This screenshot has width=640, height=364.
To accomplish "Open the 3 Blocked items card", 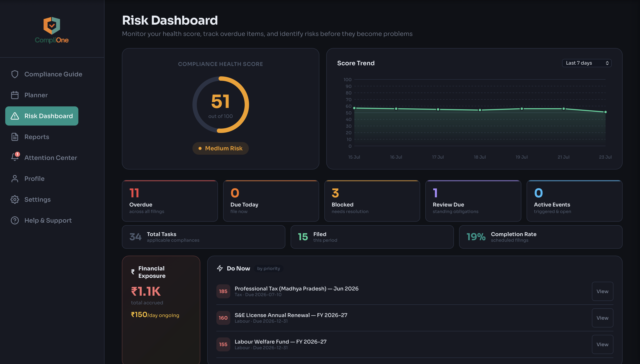I will coord(372,201).
